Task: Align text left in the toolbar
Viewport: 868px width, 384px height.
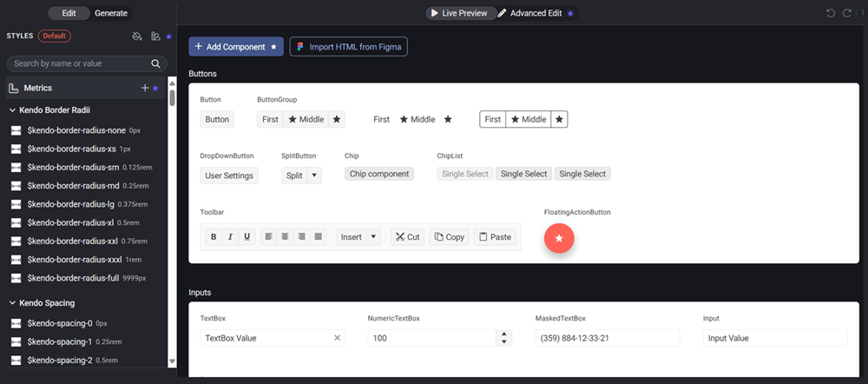Action: (268, 237)
